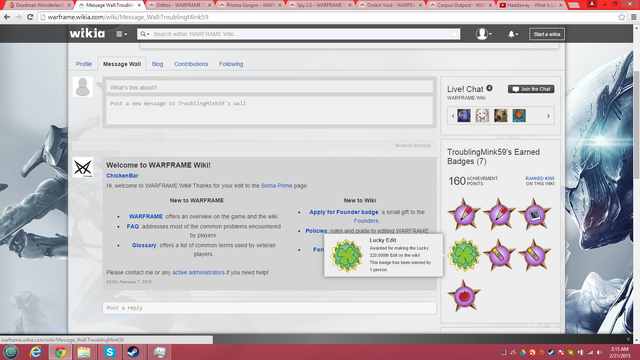
Task: Open the Founders link
Action: click(x=366, y=220)
